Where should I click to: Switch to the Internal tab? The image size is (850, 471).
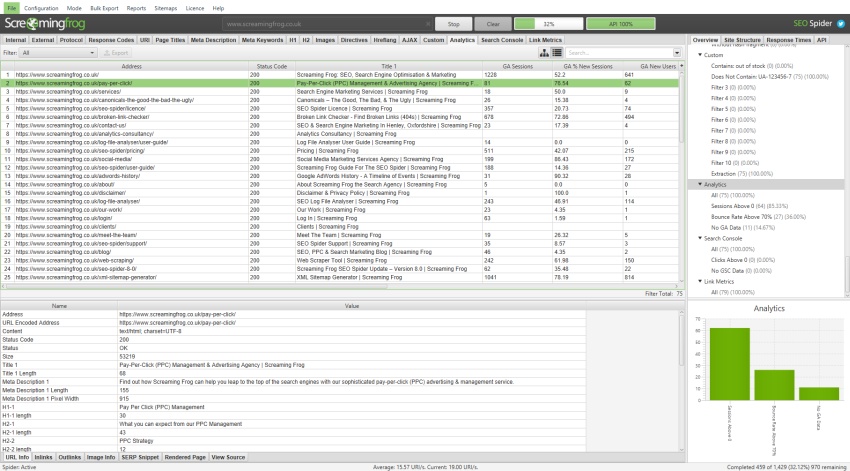16,40
